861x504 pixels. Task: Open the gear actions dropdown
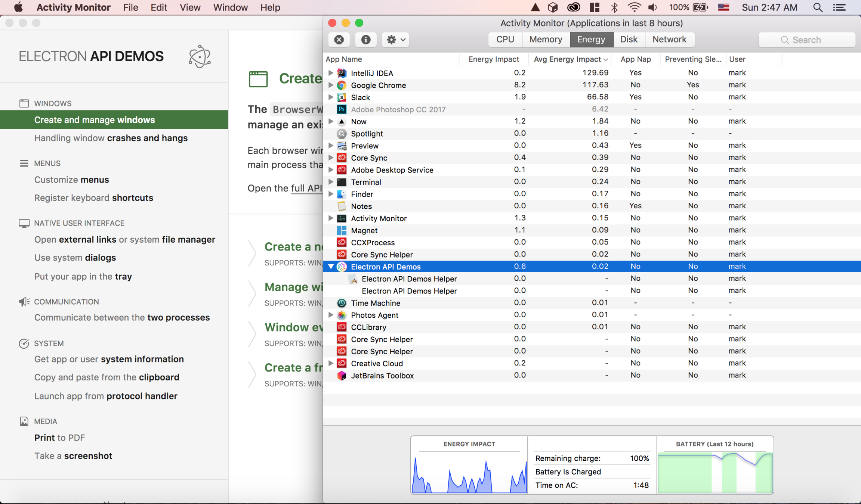pos(396,40)
